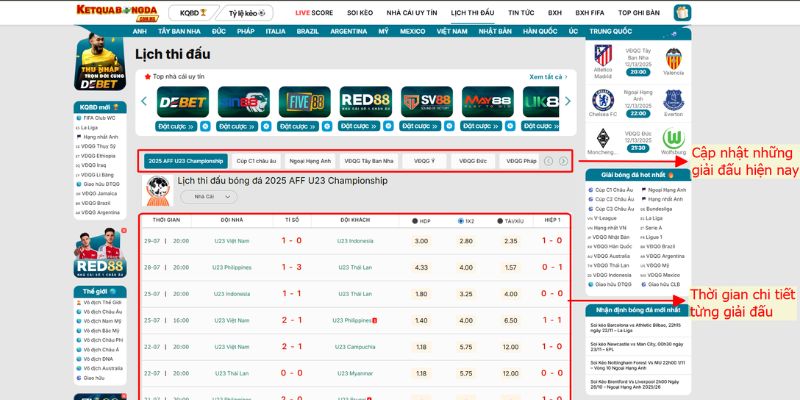800x400 pixels.
Task: Click the Chelsea FC team crest
Action: click(604, 98)
